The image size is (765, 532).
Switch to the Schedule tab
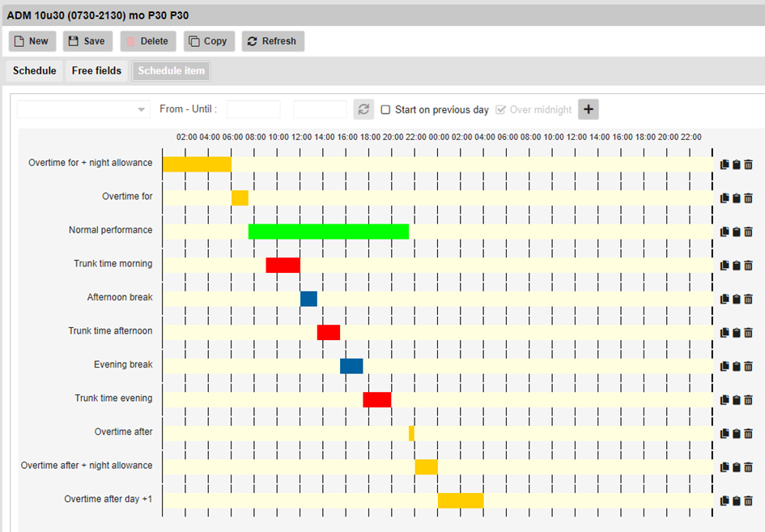coord(34,70)
